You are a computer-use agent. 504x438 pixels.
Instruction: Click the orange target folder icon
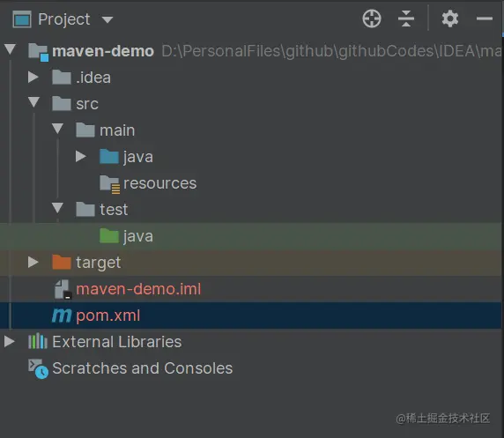62,262
